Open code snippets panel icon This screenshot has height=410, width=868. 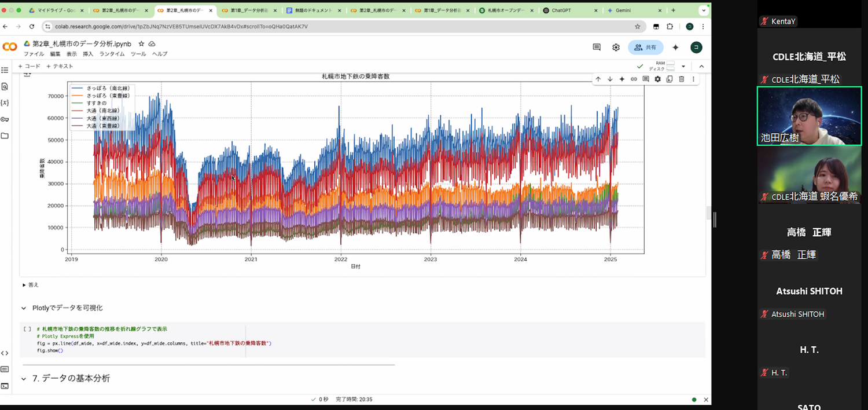click(x=5, y=353)
